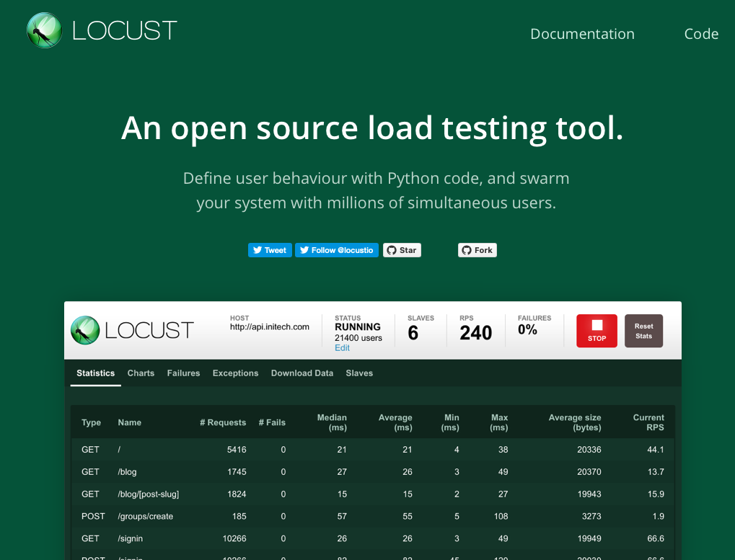
Task: Click the Locust logo in the page header
Action: 102,30
